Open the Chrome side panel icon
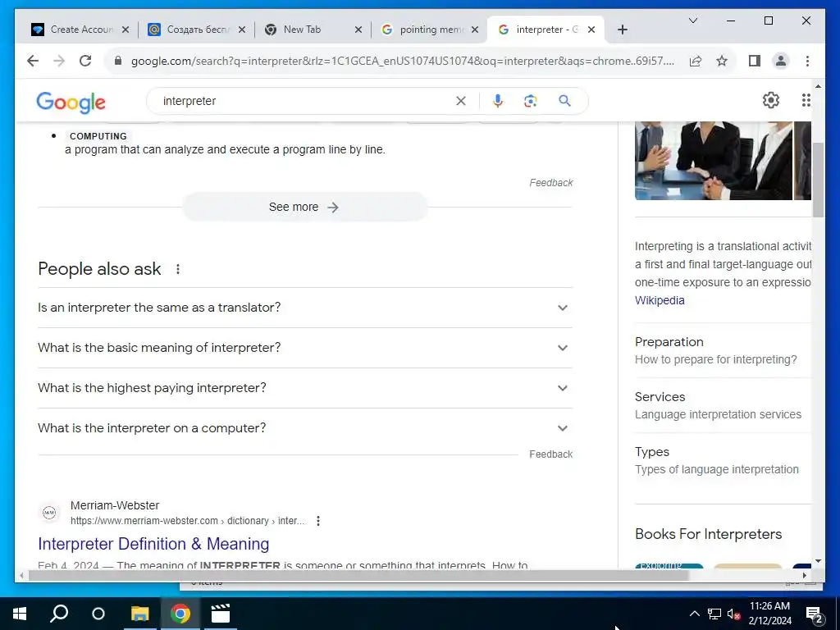 (755, 61)
